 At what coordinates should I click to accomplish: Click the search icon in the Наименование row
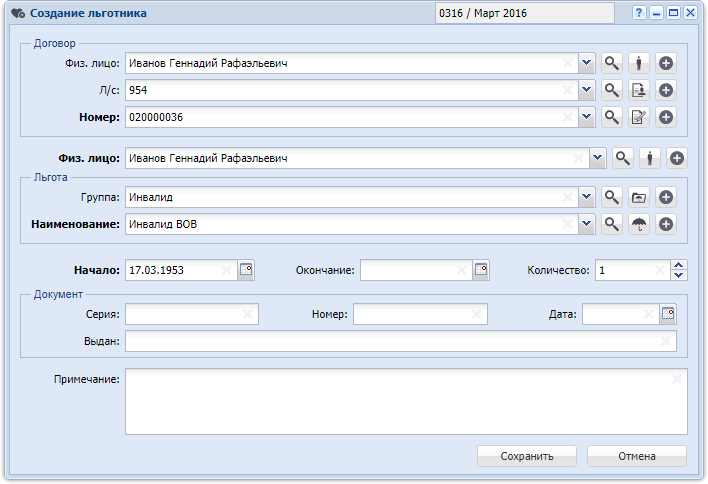pyautogui.click(x=611, y=224)
